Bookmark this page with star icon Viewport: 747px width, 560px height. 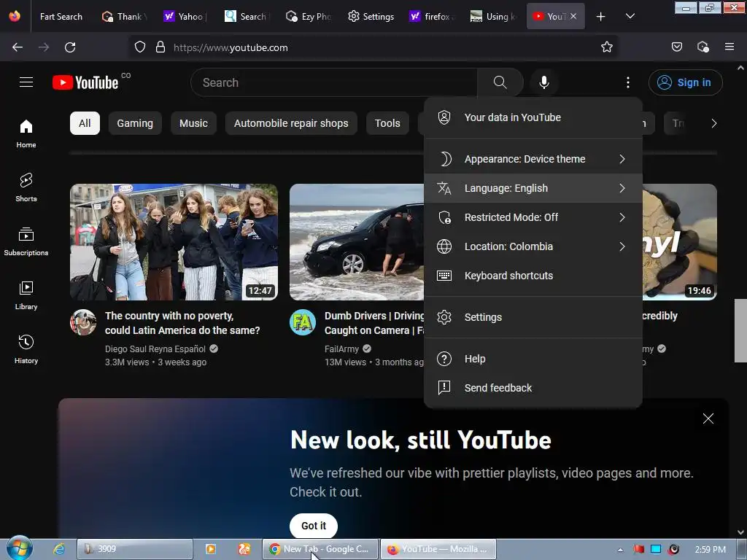tap(606, 47)
